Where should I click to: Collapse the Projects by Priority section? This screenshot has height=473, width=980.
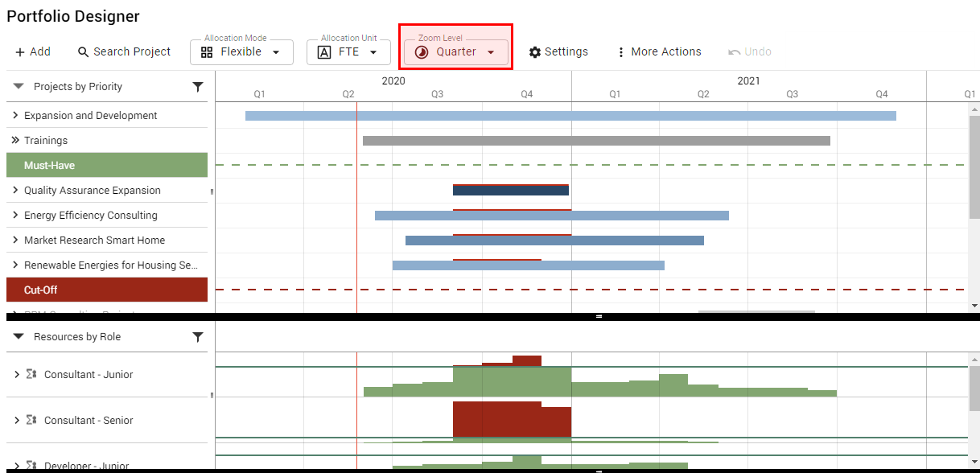[x=19, y=87]
